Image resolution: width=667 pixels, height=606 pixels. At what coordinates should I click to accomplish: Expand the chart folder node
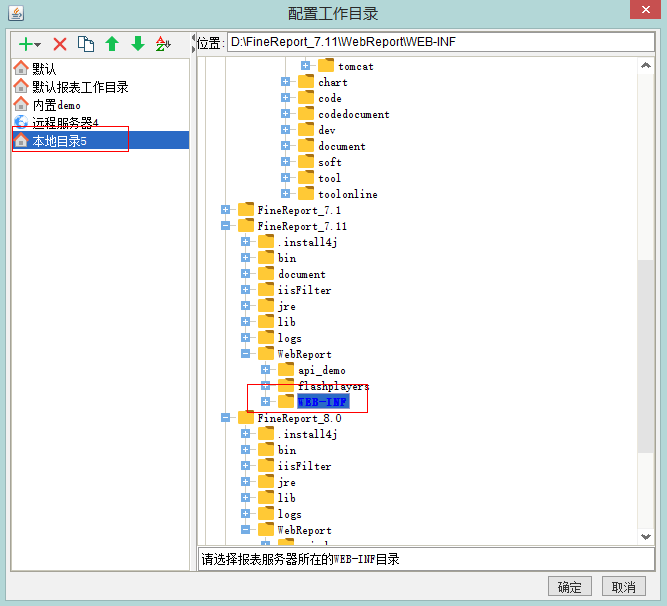(285, 82)
